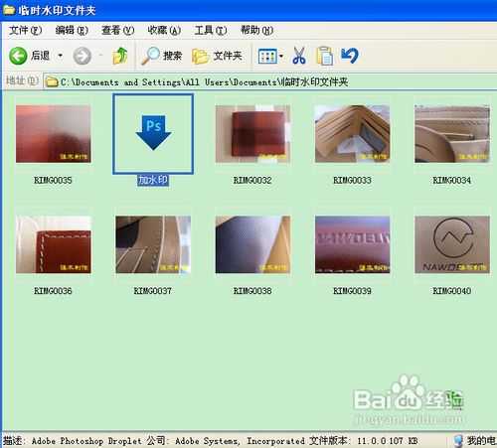Click the RIMG0032 file name text
This screenshot has height=448, width=497.
pyautogui.click(x=252, y=181)
